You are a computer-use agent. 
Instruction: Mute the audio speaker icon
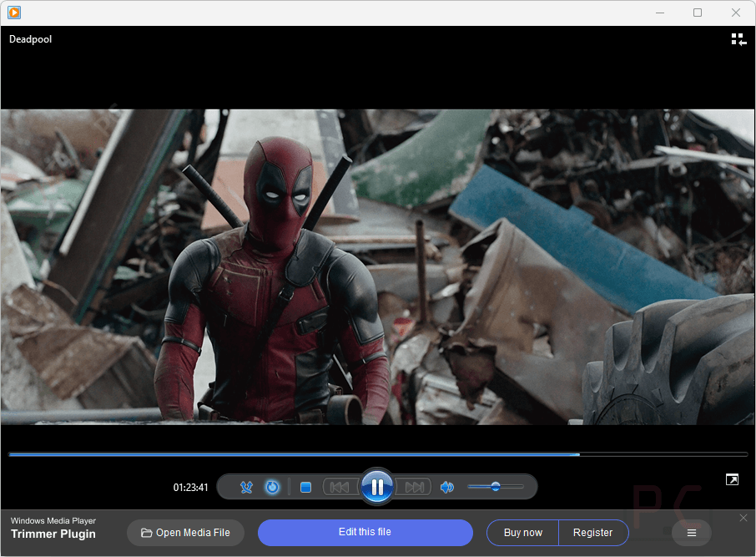447,487
